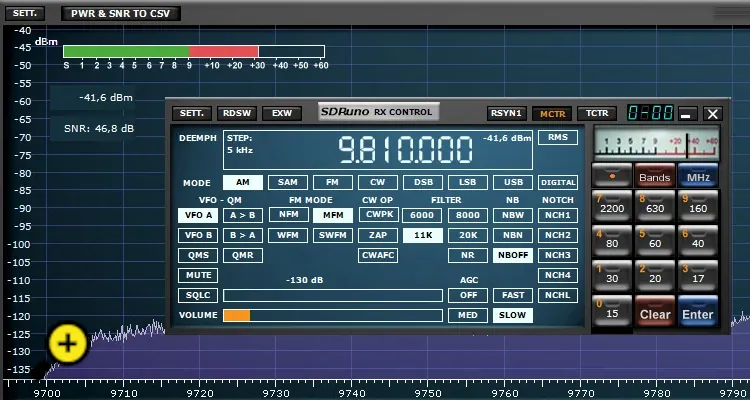This screenshot has width=750, height=400.
Task: Open the Bands keypad button
Action: coord(655,176)
